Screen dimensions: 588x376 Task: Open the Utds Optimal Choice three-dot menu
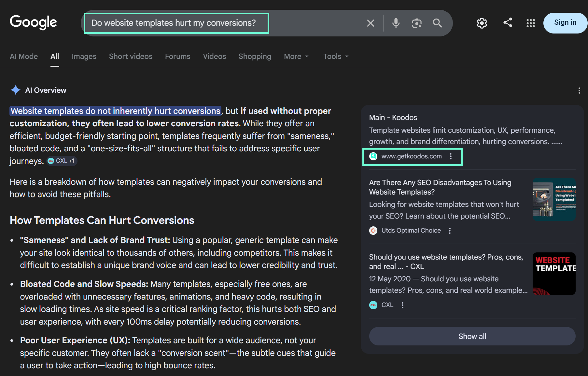pyautogui.click(x=450, y=230)
